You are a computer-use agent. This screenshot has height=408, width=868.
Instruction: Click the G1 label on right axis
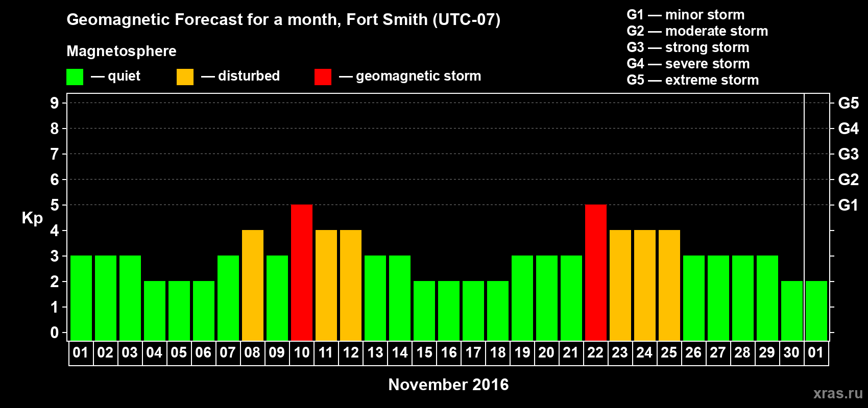[848, 205]
